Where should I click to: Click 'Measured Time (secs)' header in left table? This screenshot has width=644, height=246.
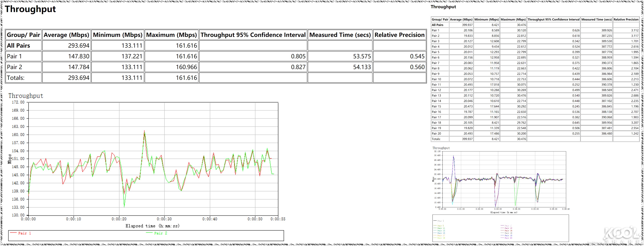tap(340, 35)
